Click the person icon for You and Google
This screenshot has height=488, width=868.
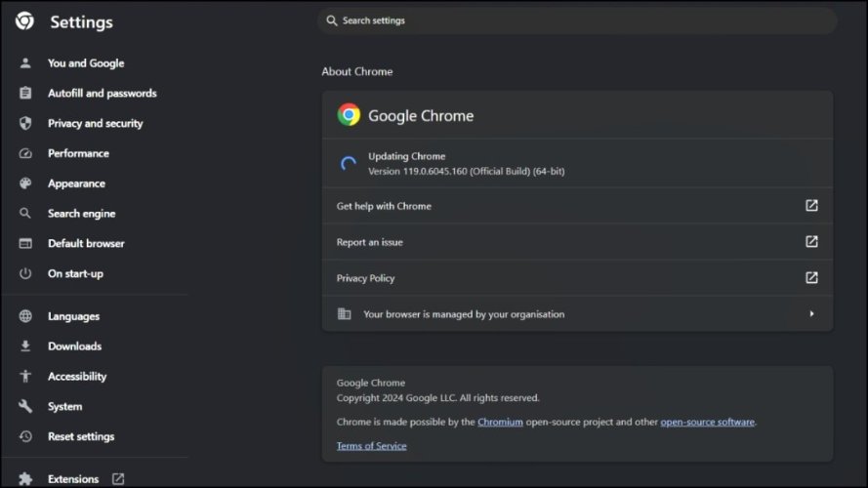coord(25,63)
